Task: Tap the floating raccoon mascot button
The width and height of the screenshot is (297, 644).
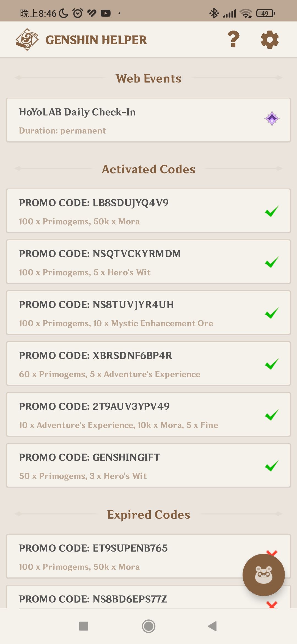Action: coord(263,575)
